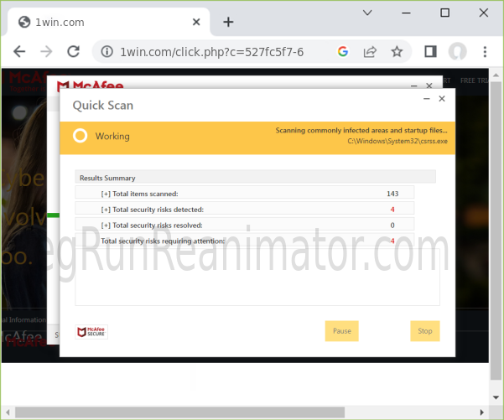Click the browser back arrow
Image resolution: width=504 pixels, height=420 pixels.
point(19,52)
